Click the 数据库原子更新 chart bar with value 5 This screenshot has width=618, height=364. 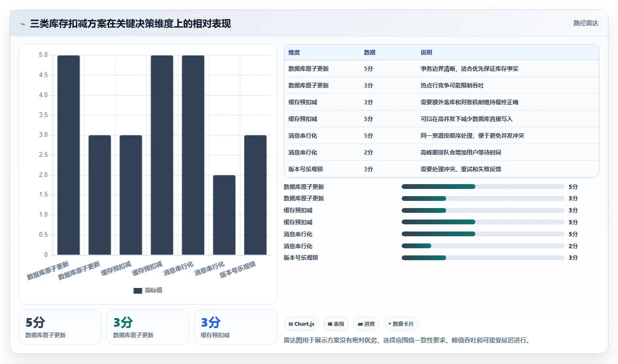click(68, 155)
